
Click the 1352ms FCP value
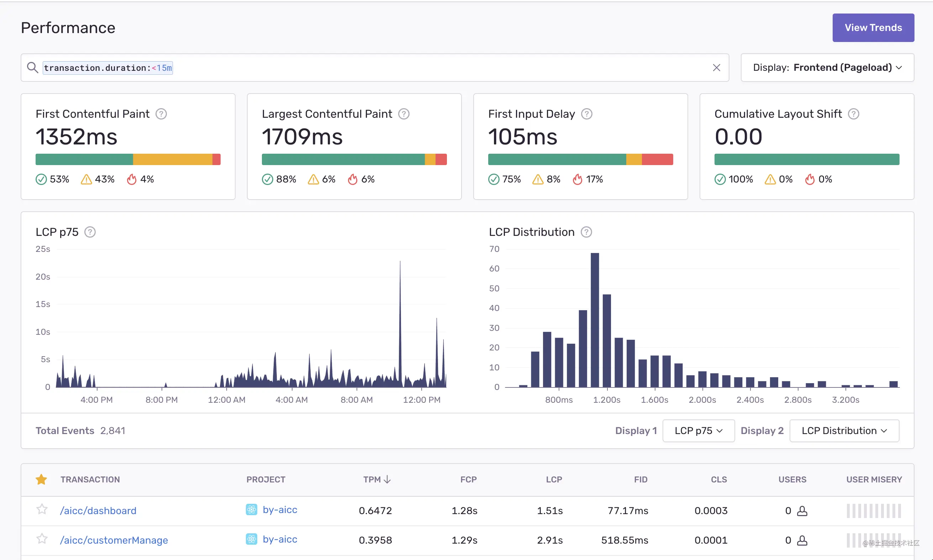pyautogui.click(x=76, y=136)
